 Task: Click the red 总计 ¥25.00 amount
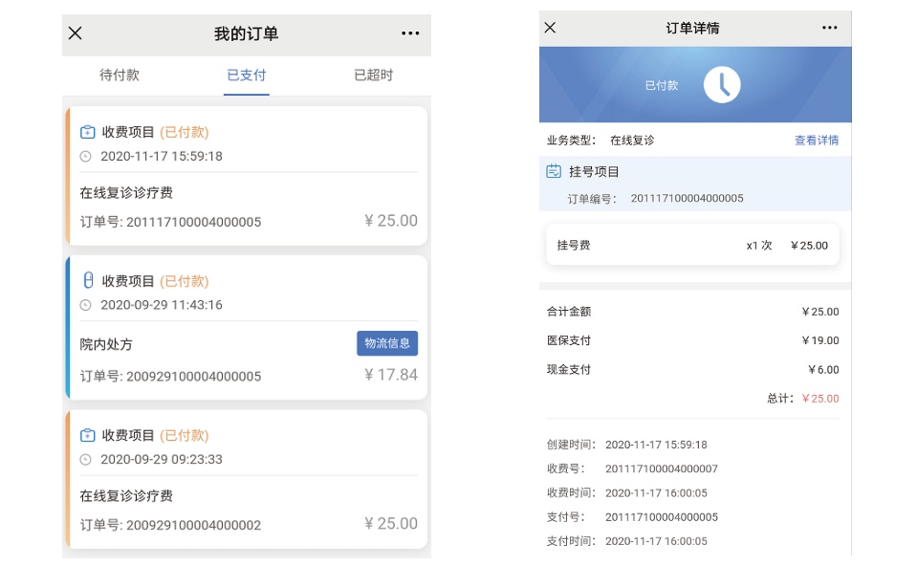(819, 399)
